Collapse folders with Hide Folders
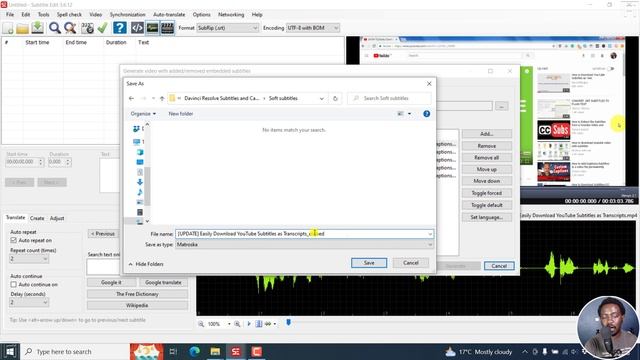 (146, 264)
